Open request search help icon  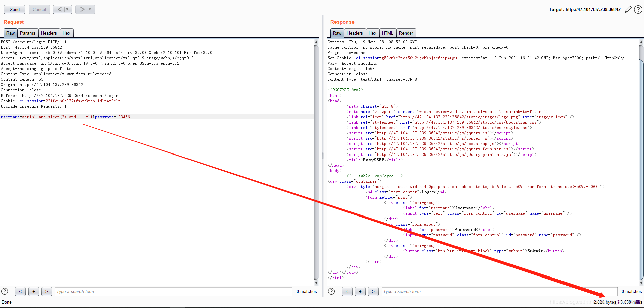pos(5,291)
